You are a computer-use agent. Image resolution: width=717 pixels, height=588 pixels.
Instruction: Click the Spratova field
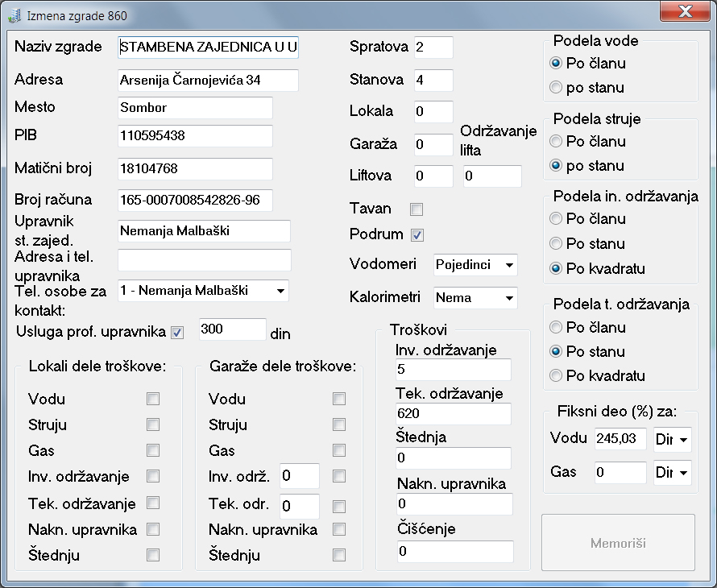click(x=433, y=47)
